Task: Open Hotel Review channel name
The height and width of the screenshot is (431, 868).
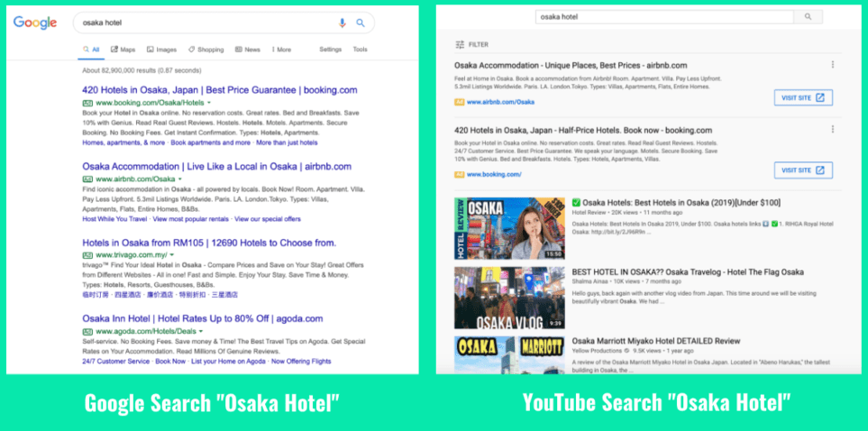Action: tap(587, 213)
